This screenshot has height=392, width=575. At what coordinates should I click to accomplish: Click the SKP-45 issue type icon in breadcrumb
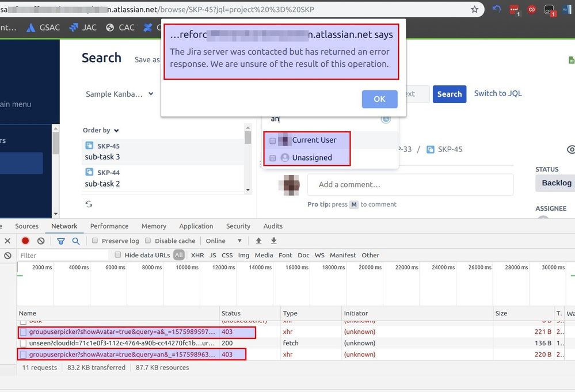coord(431,149)
